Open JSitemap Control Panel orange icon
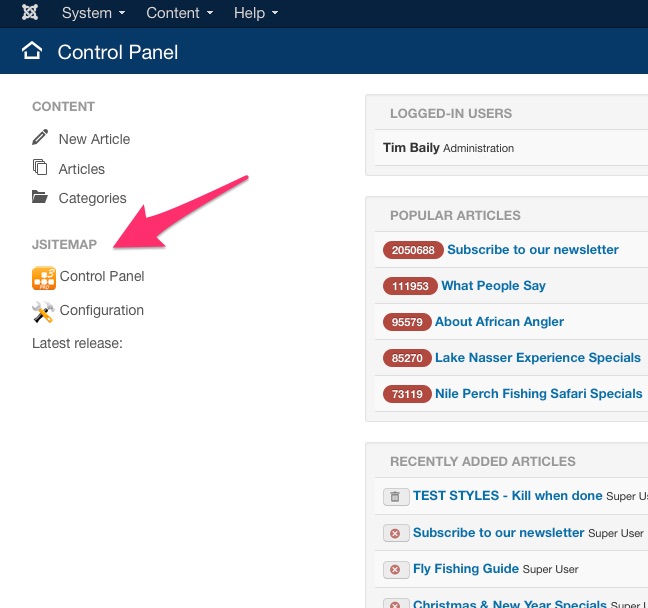648x608 pixels. [x=44, y=278]
